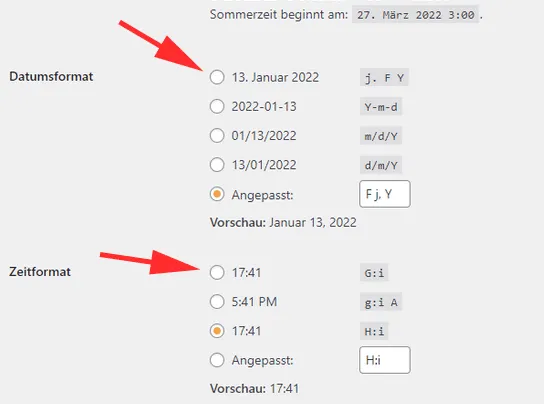
Task: Click the '27. März 2022 3:00' code text
Action: coord(416,15)
